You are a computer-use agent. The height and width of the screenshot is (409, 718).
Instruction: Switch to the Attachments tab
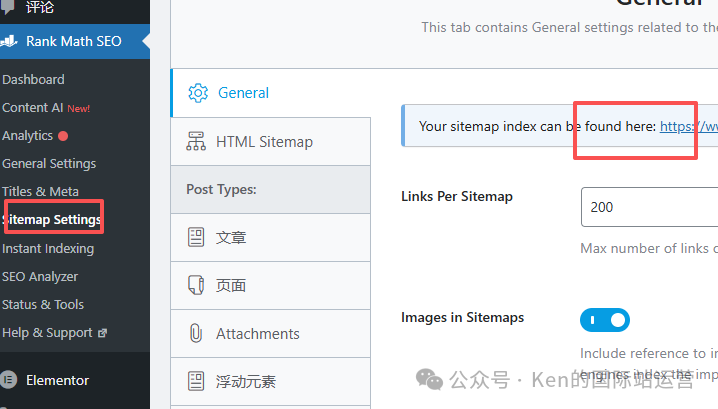point(257,333)
